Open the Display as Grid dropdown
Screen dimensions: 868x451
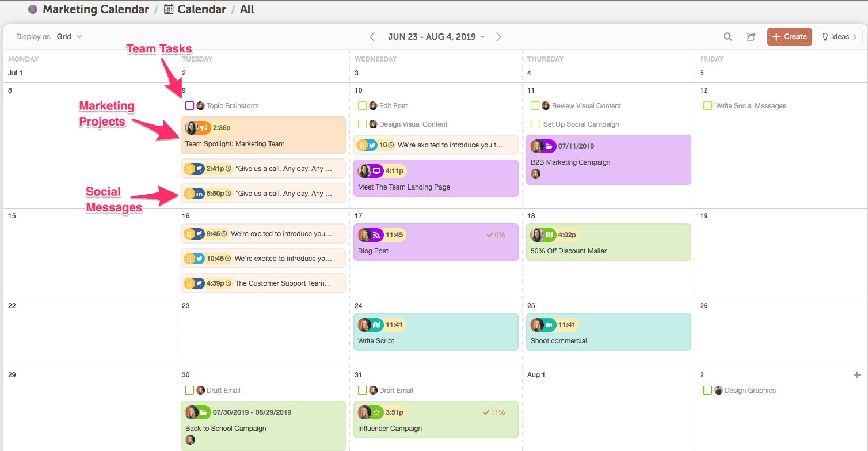tap(69, 37)
